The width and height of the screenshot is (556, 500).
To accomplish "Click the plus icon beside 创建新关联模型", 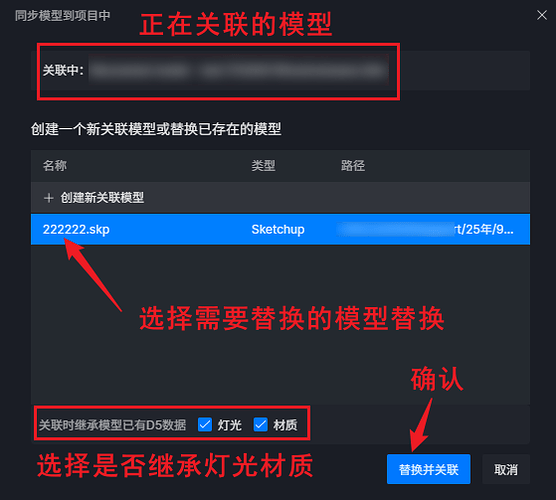I will click(x=49, y=198).
